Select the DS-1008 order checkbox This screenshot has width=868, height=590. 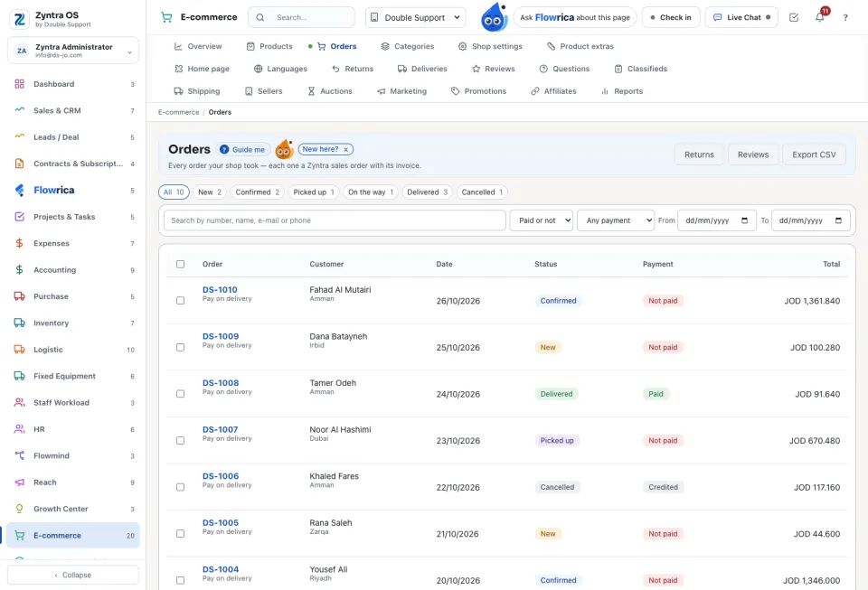(181, 394)
